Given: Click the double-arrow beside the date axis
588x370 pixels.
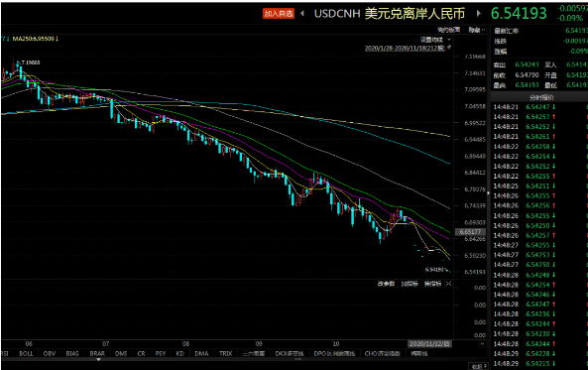Looking at the screenshot, I should pos(482,344).
